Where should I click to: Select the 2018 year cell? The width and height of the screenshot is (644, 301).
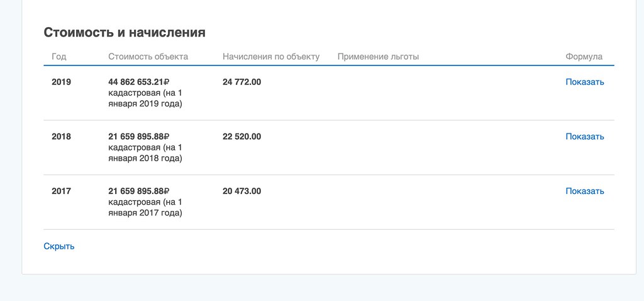(x=61, y=137)
